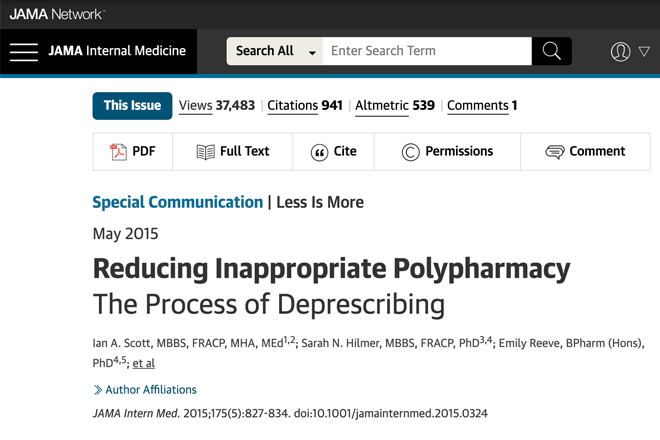Expand the account dropdown triangle
660x440 pixels.
pyautogui.click(x=644, y=51)
